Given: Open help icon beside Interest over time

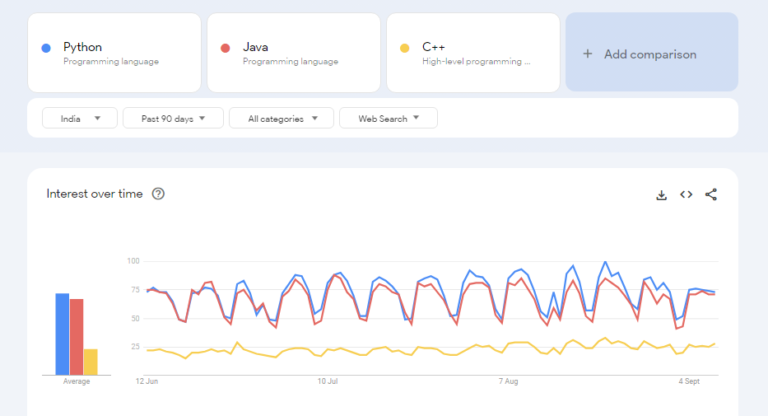Looking at the screenshot, I should point(158,194).
